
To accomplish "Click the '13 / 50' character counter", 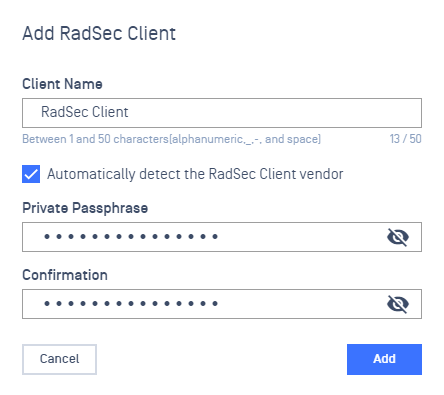I will 406,139.
